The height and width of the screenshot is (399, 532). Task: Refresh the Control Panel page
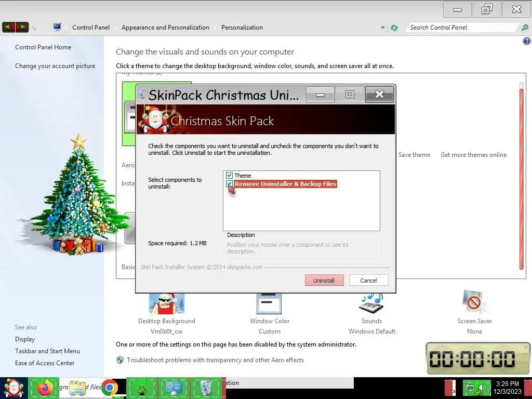click(394, 28)
